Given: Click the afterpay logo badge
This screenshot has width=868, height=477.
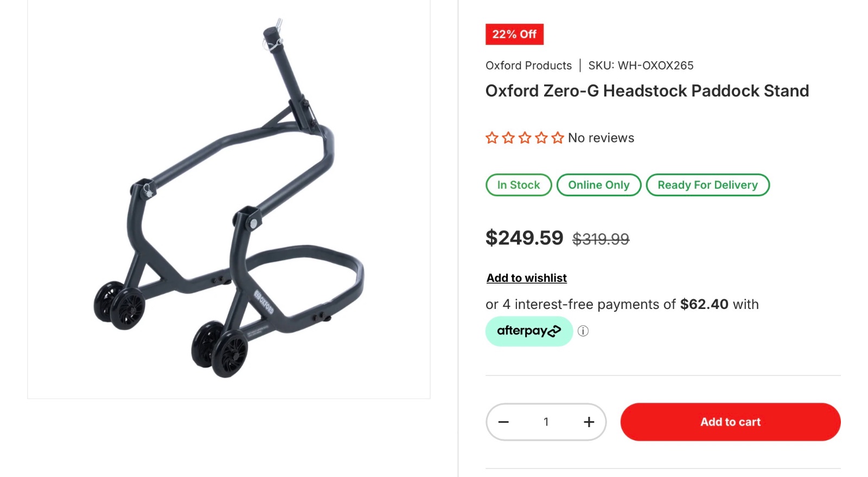Looking at the screenshot, I should 529,331.
